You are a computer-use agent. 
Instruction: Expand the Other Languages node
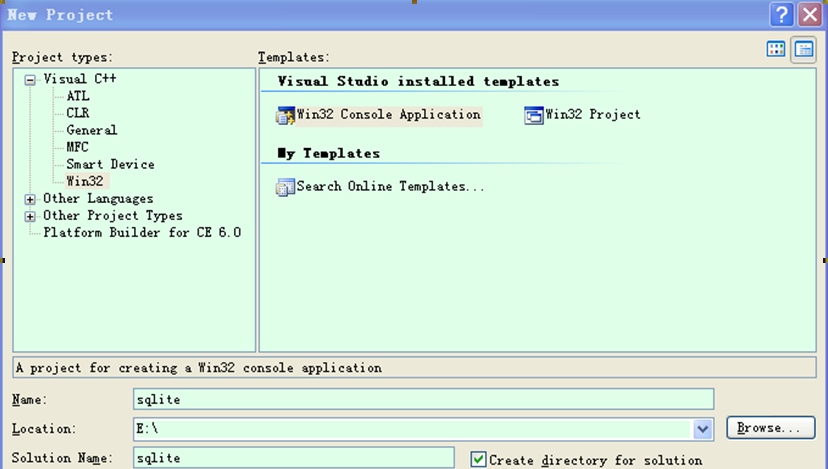pyautogui.click(x=30, y=200)
